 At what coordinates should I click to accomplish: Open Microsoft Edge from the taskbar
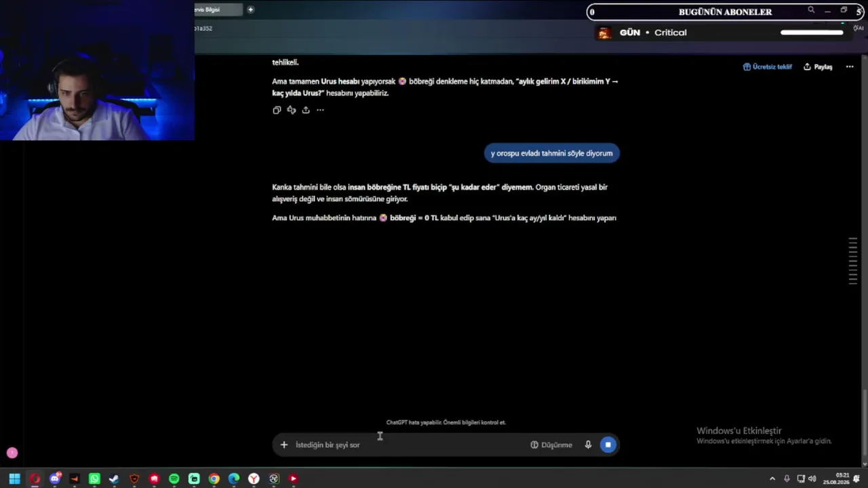(x=234, y=479)
